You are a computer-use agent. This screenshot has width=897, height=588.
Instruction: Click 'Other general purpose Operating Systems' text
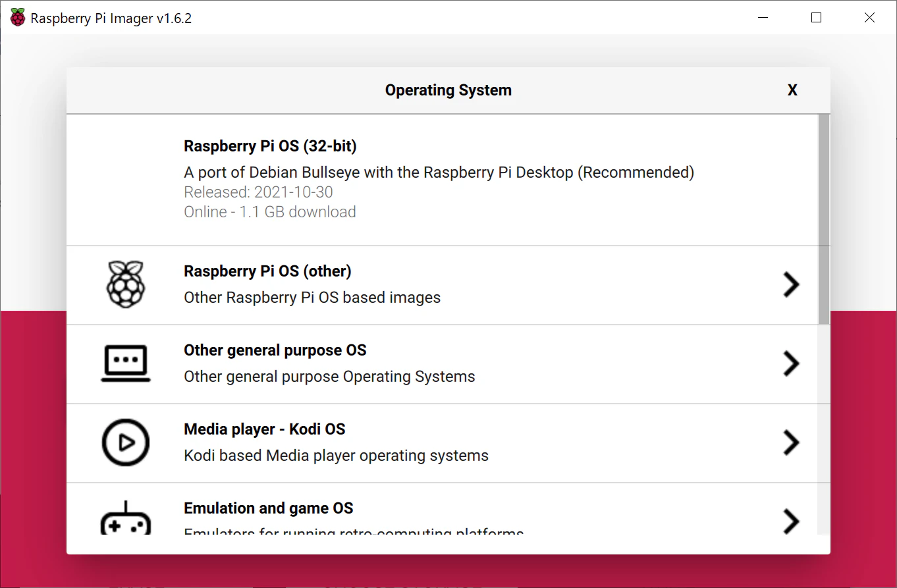click(329, 377)
